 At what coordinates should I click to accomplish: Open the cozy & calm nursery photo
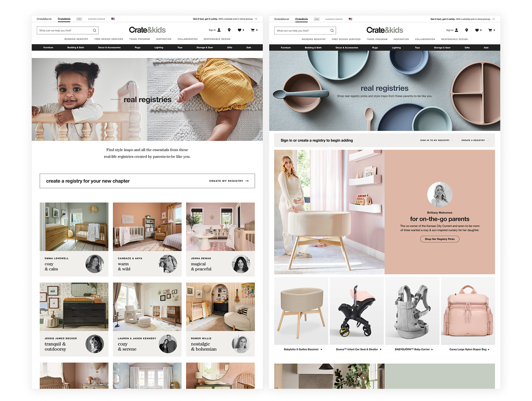pyautogui.click(x=74, y=227)
